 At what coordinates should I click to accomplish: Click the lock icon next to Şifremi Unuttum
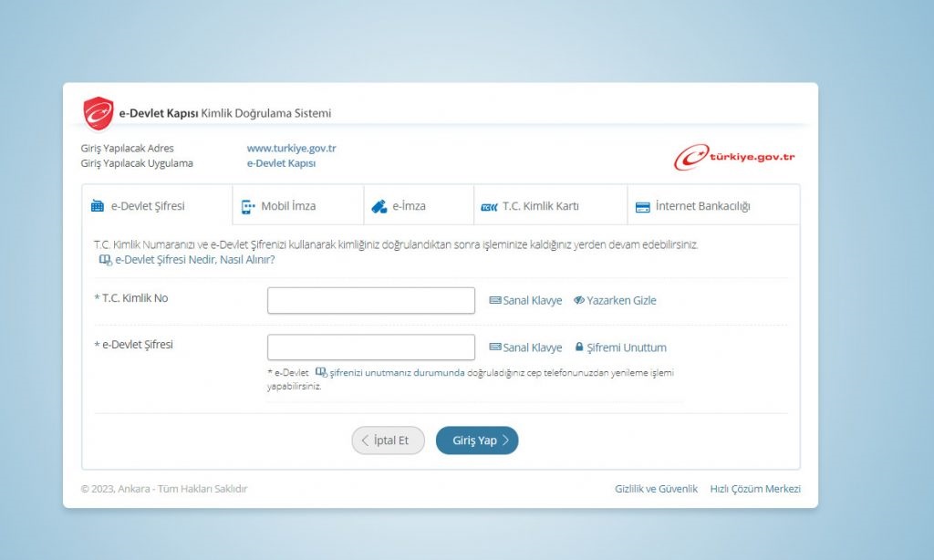(579, 347)
